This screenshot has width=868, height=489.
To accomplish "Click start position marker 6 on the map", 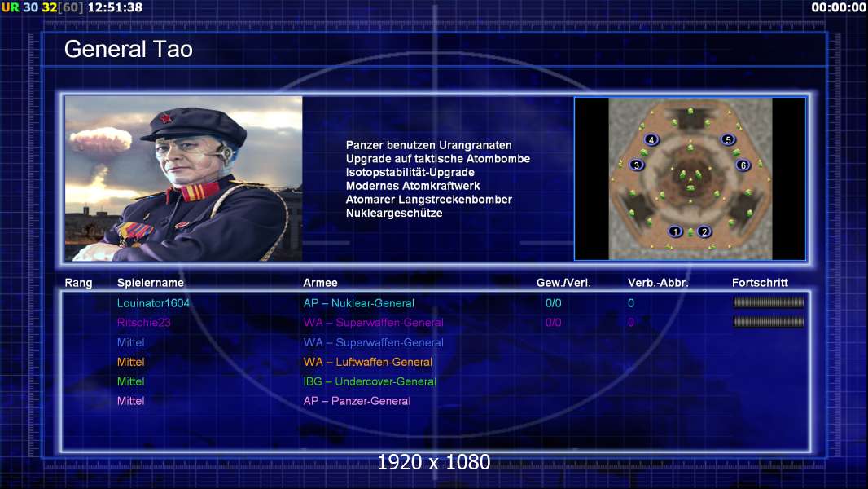I will (743, 165).
